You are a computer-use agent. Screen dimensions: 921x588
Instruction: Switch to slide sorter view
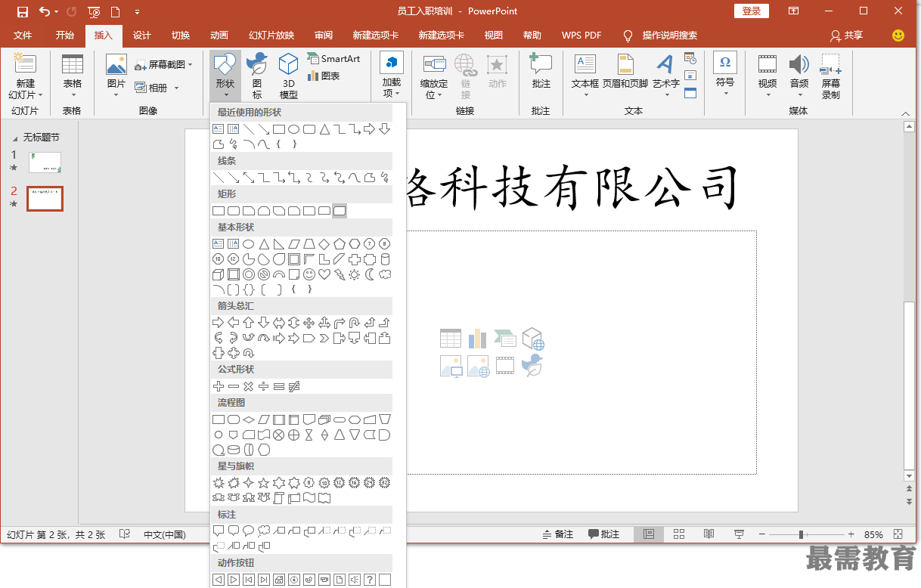pos(679,534)
